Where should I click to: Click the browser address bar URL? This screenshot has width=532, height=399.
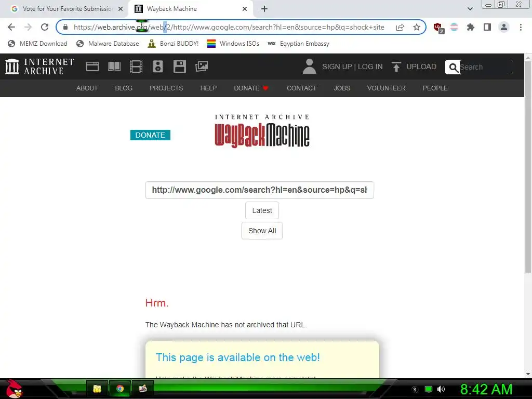pos(229,27)
